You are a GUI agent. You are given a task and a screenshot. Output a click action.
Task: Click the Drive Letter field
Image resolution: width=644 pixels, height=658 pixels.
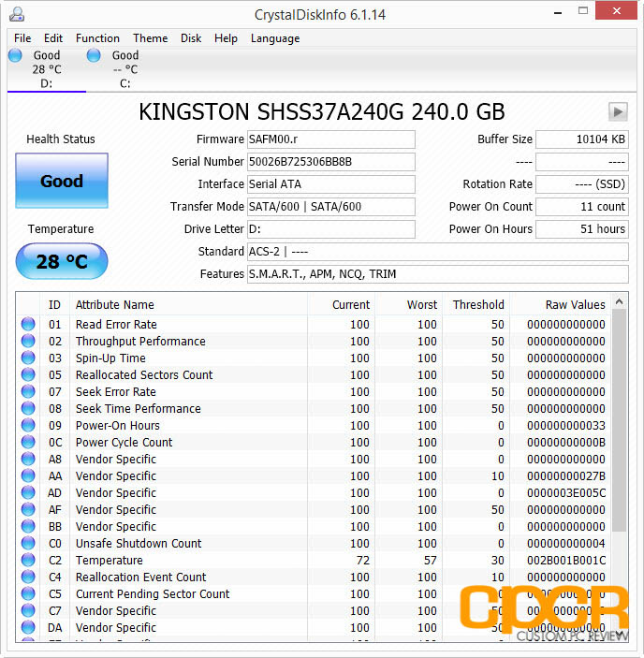(331, 229)
